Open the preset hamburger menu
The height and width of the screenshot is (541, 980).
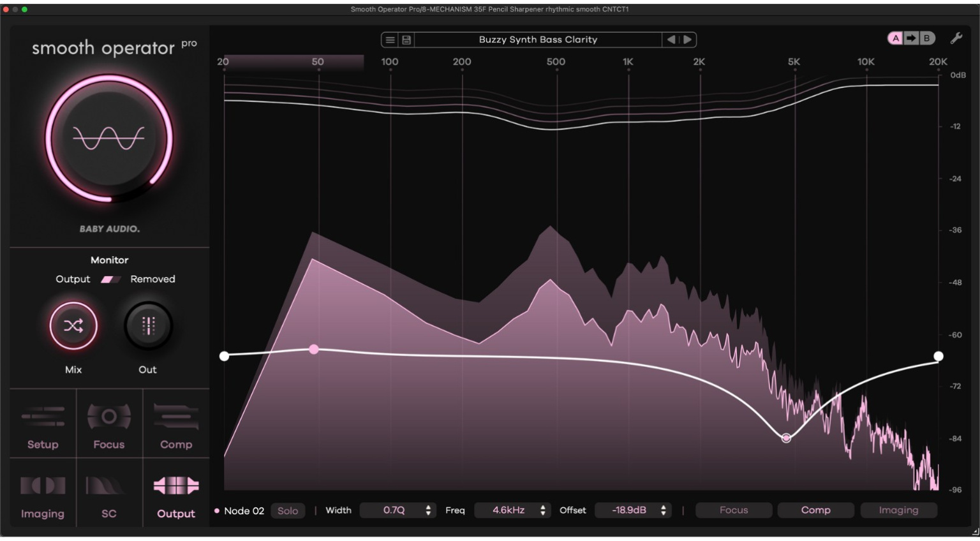[390, 39]
